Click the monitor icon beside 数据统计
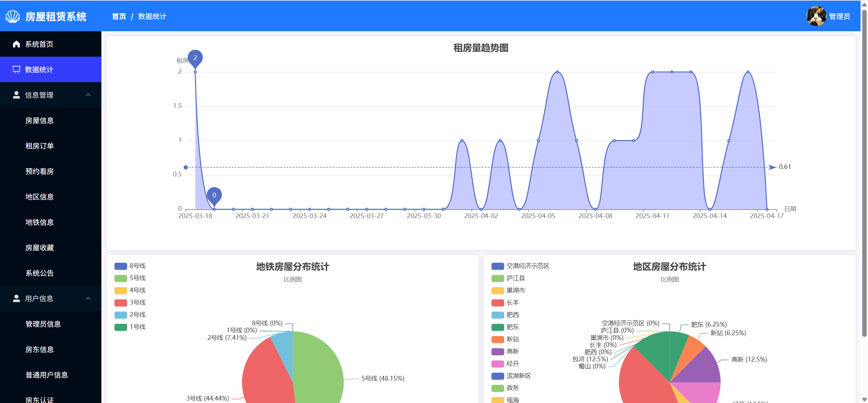Viewport: 868px width, 403px height. coord(16,70)
